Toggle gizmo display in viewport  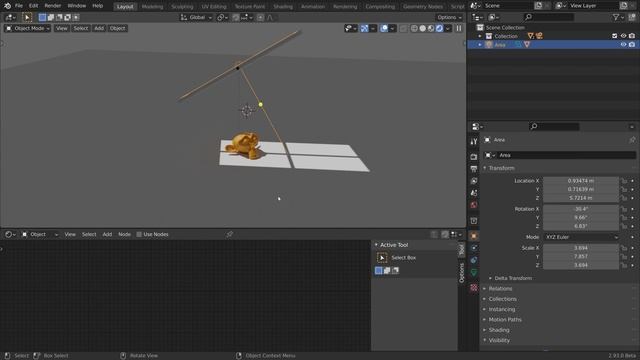(x=364, y=28)
